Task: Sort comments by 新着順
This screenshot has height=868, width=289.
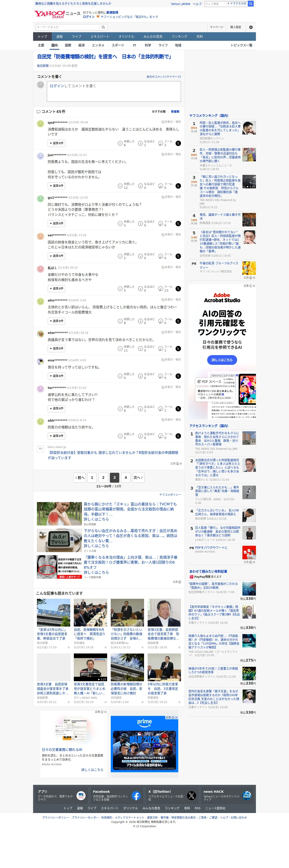Action: coord(175,112)
